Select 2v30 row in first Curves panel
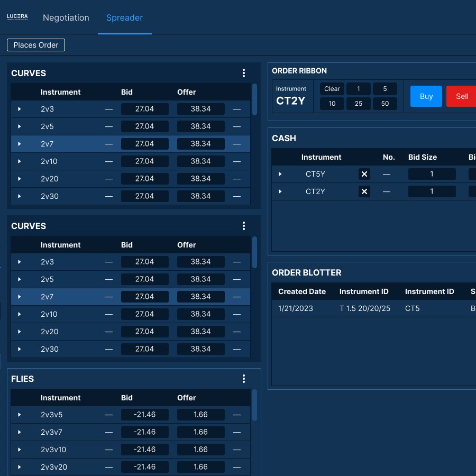Screen dimensions: 476x476 click(131, 196)
